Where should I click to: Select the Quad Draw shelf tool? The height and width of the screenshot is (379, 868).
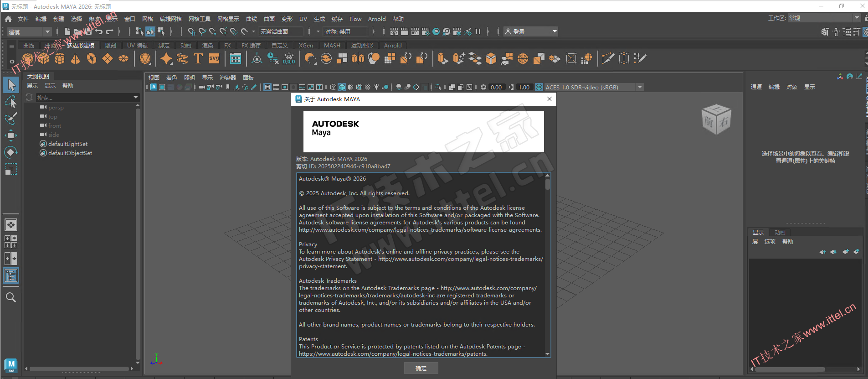point(640,58)
